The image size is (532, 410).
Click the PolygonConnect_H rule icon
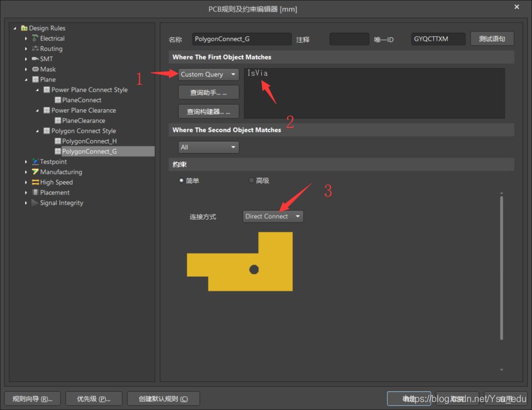[x=58, y=141]
